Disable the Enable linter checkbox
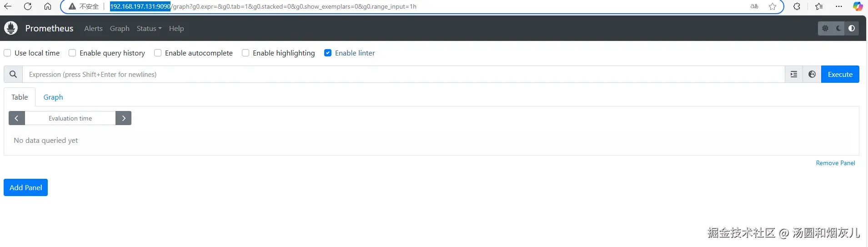 click(x=328, y=53)
